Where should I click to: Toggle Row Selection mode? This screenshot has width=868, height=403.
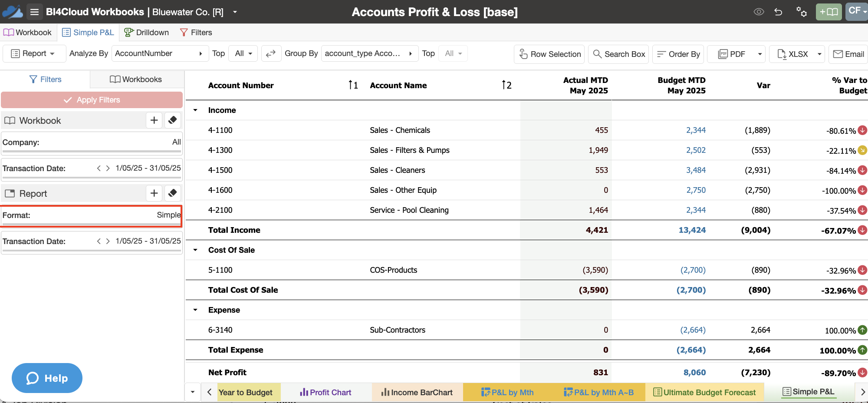tap(549, 54)
